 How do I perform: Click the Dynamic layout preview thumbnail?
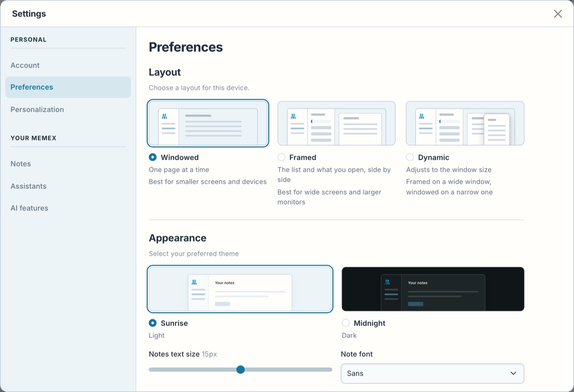(465, 123)
